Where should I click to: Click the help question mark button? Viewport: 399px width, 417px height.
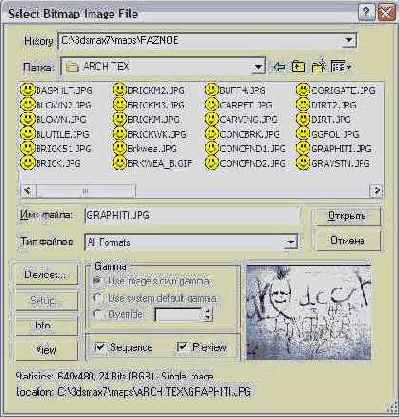366,13
